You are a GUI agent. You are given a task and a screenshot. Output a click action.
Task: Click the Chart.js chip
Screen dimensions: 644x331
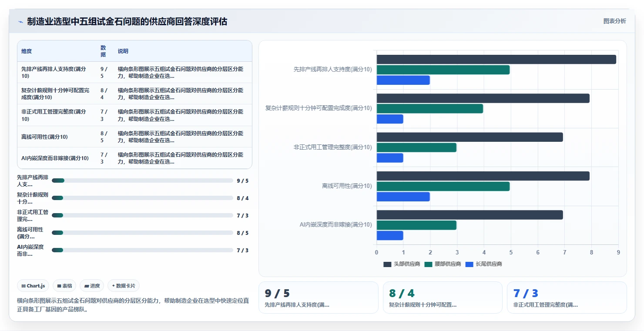[33, 286]
